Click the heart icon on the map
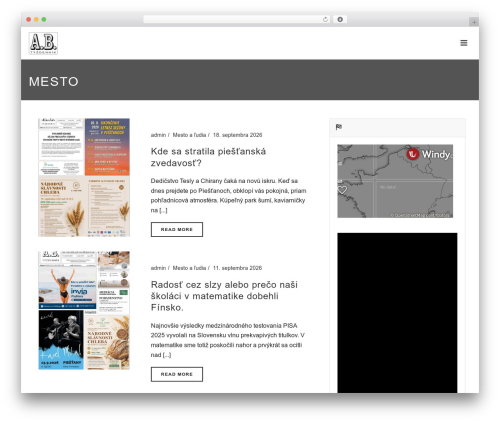Viewport: 500px width, 423px height. (x=342, y=190)
